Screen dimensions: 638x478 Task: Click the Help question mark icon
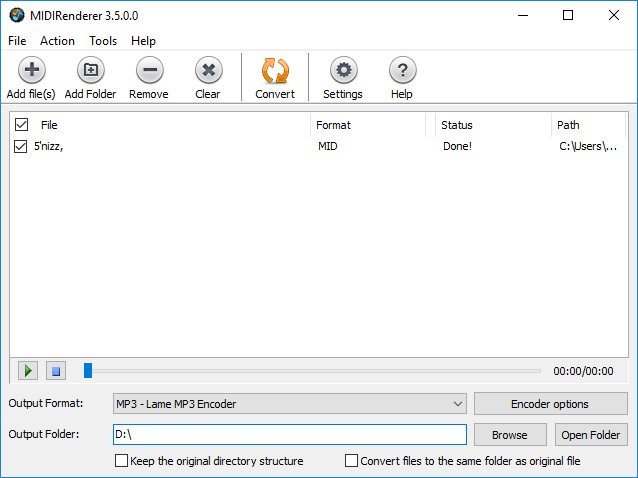(402, 71)
